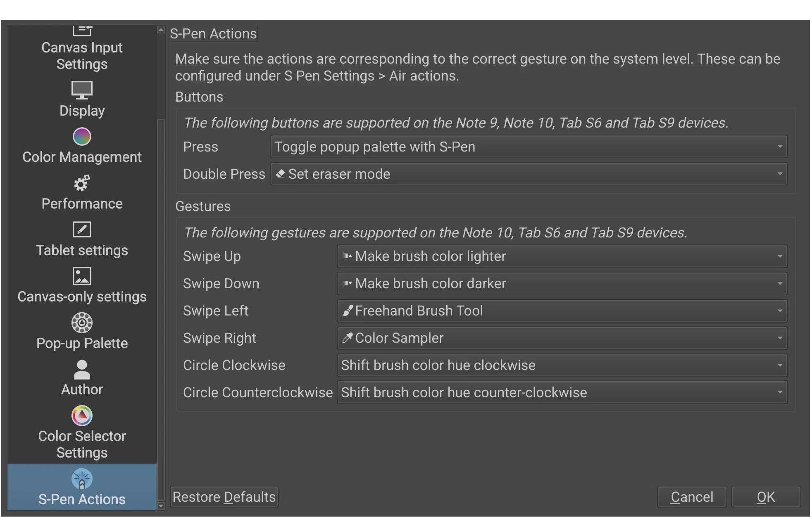Screen dimensions: 812x517
Task: Switch to S-Pen Actions sidebar tab
Action: (x=82, y=487)
